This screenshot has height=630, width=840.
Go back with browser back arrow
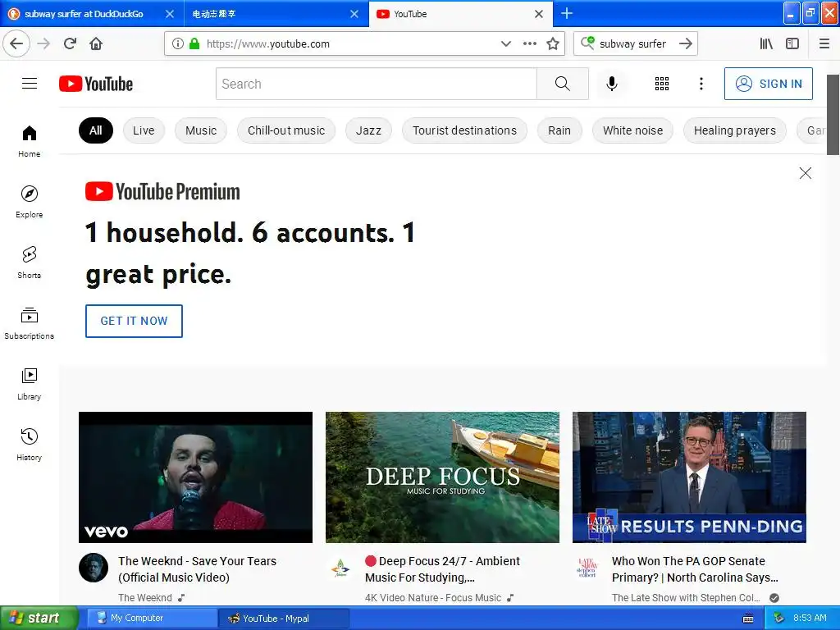point(16,43)
